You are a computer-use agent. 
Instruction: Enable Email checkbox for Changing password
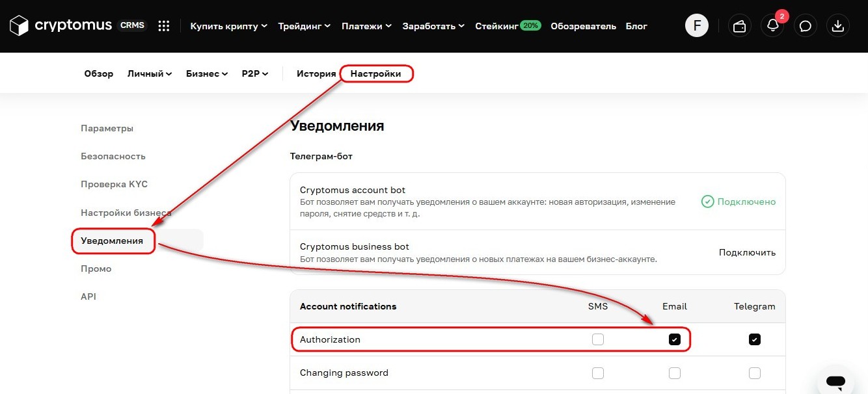coord(675,373)
